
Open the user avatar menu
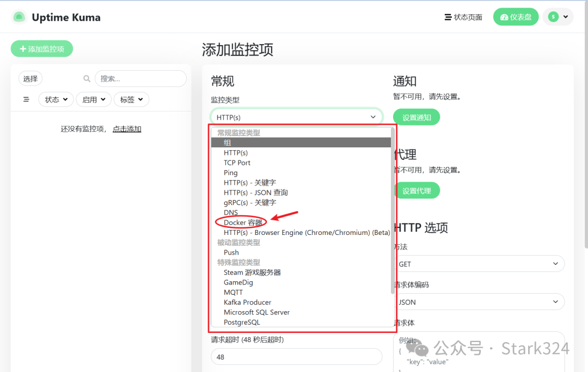[x=558, y=17]
